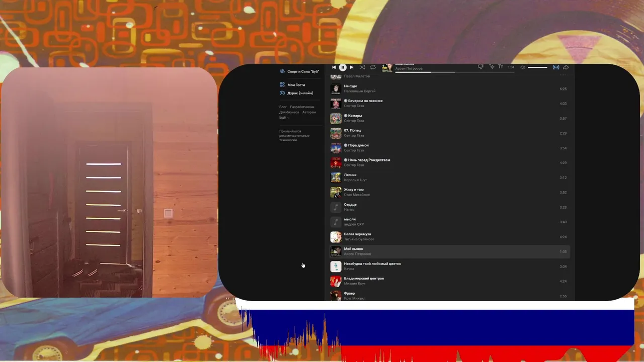Seek within the track progress bar
Screen dimensions: 644x362
(x=454, y=72)
